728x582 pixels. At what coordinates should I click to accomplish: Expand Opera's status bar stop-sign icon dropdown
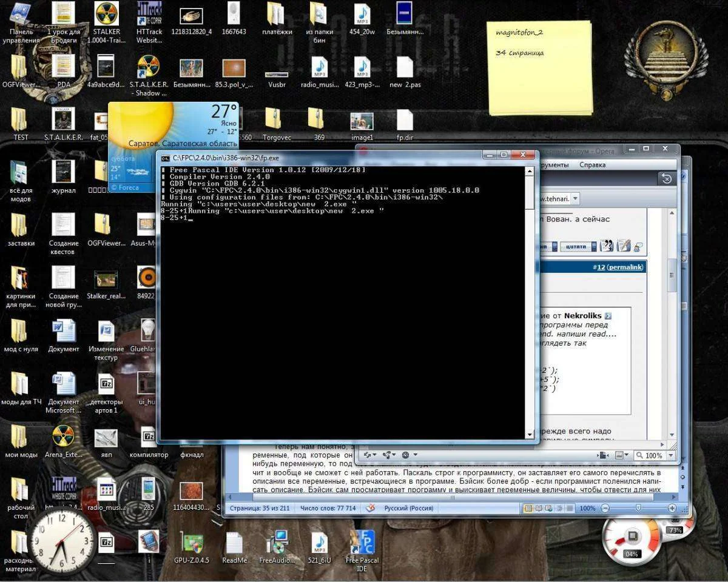coord(414,455)
